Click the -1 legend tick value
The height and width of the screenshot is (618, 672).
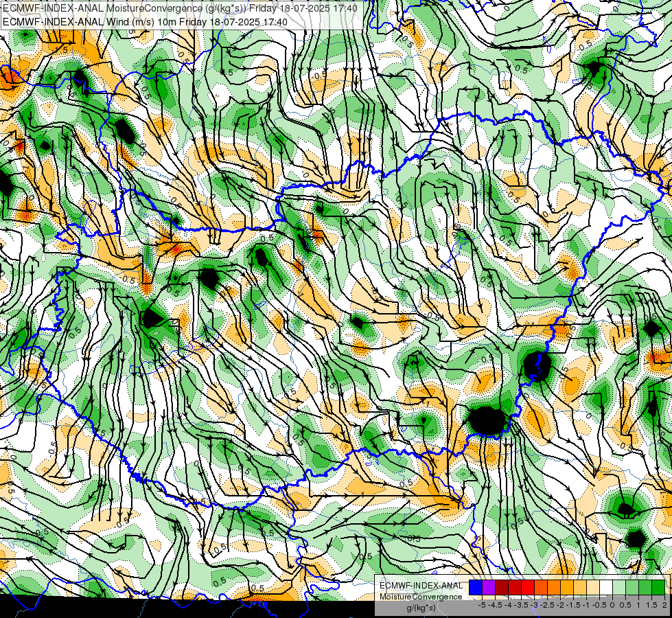tap(586, 605)
